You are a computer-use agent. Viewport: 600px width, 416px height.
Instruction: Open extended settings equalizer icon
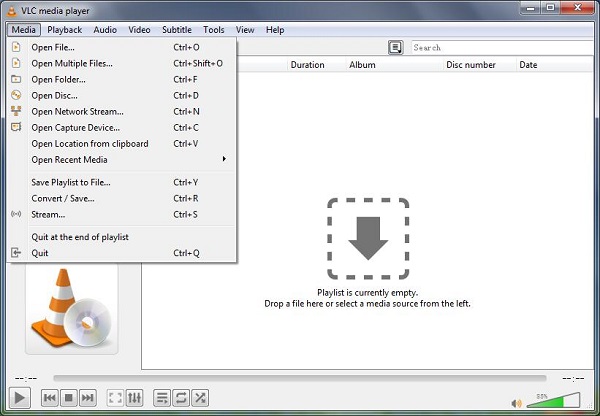click(134, 398)
